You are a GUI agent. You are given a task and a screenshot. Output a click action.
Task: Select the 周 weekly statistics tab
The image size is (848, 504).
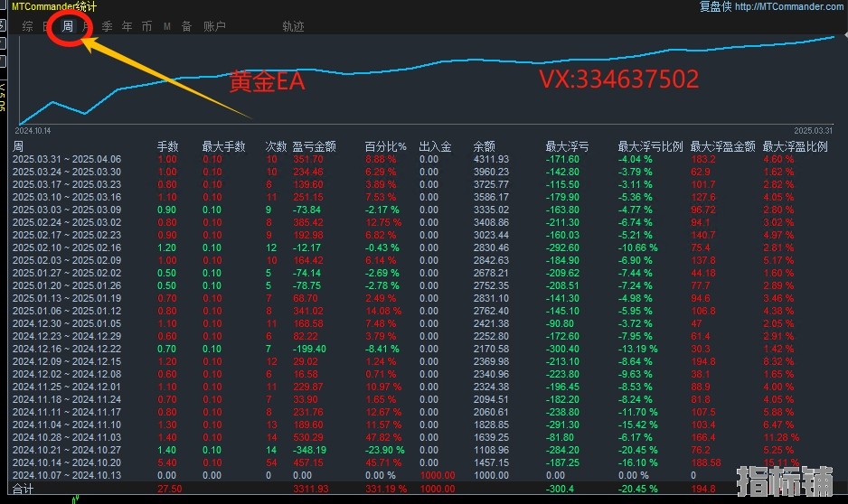point(68,26)
